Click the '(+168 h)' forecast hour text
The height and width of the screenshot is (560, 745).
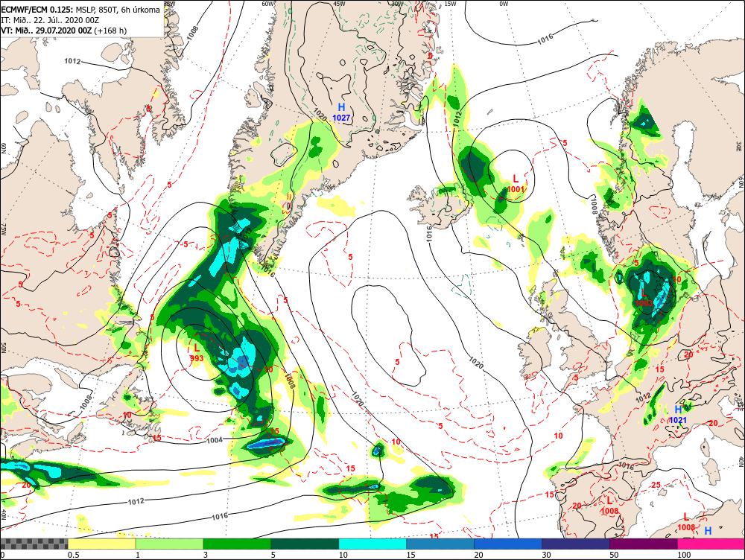click(110, 31)
